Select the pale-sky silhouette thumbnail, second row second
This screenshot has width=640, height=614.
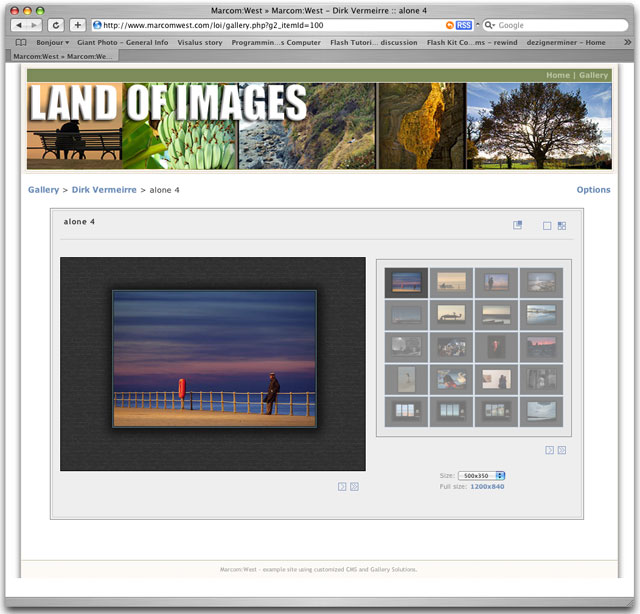[451, 315]
